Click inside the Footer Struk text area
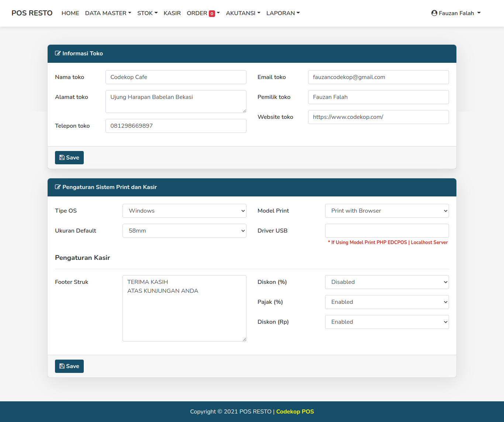Viewport: 504px width, 422px height. click(x=184, y=308)
